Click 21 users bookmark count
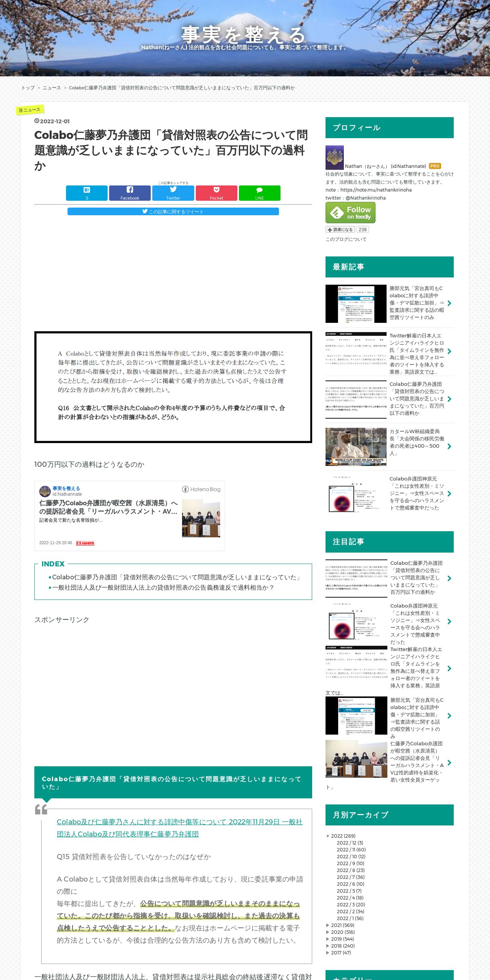Viewport: 490px width, 980px height. click(85, 543)
